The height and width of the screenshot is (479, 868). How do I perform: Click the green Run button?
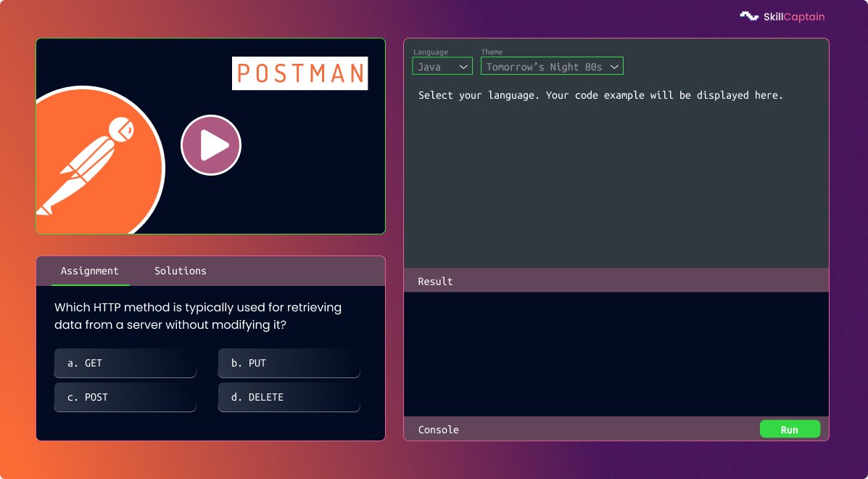click(790, 429)
